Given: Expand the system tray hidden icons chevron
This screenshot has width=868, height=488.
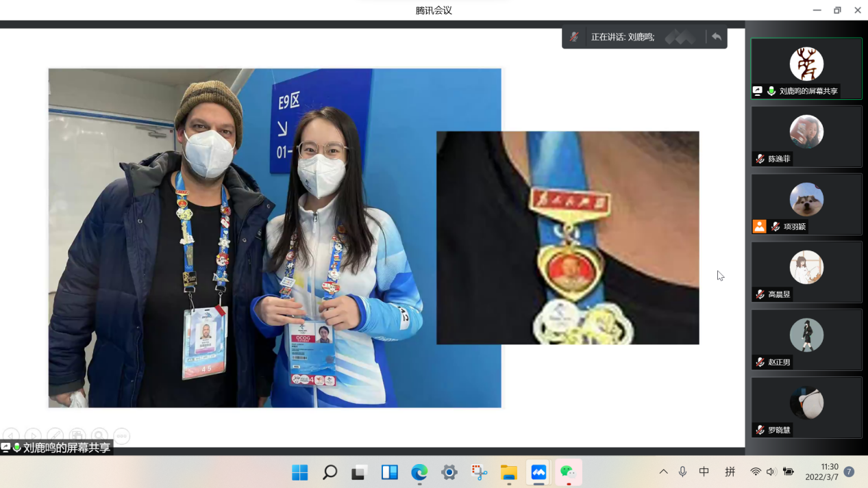Looking at the screenshot, I should coord(663,472).
